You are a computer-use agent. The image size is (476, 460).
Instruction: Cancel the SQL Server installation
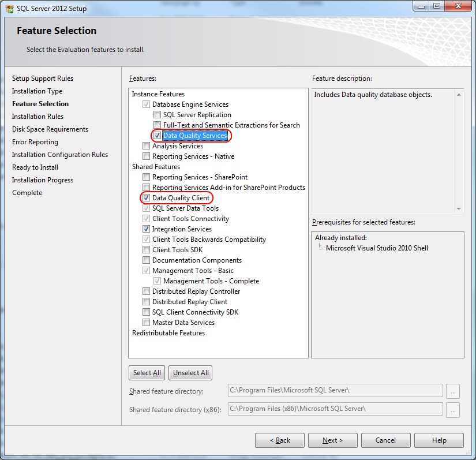[385, 440]
